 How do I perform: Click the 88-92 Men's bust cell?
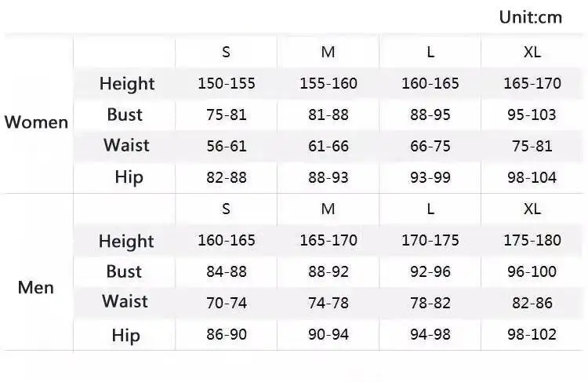(328, 271)
